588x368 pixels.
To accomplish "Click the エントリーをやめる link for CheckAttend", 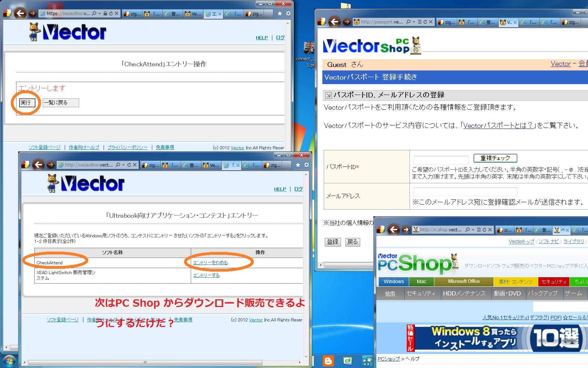I will [x=210, y=263].
